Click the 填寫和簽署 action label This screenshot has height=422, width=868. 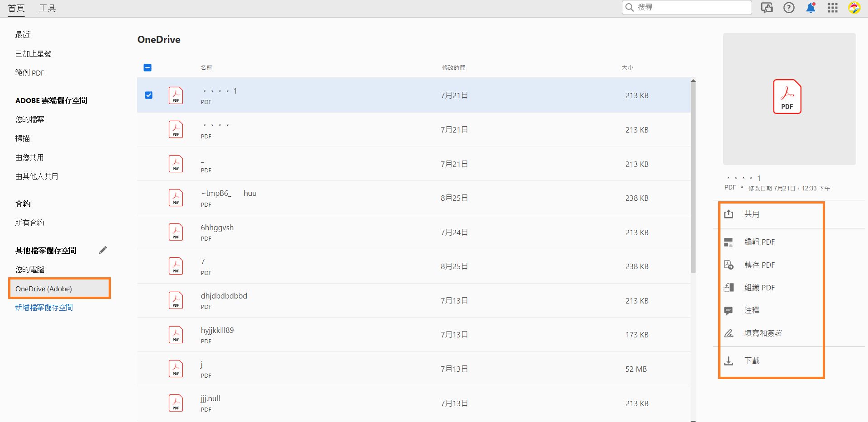pyautogui.click(x=763, y=333)
